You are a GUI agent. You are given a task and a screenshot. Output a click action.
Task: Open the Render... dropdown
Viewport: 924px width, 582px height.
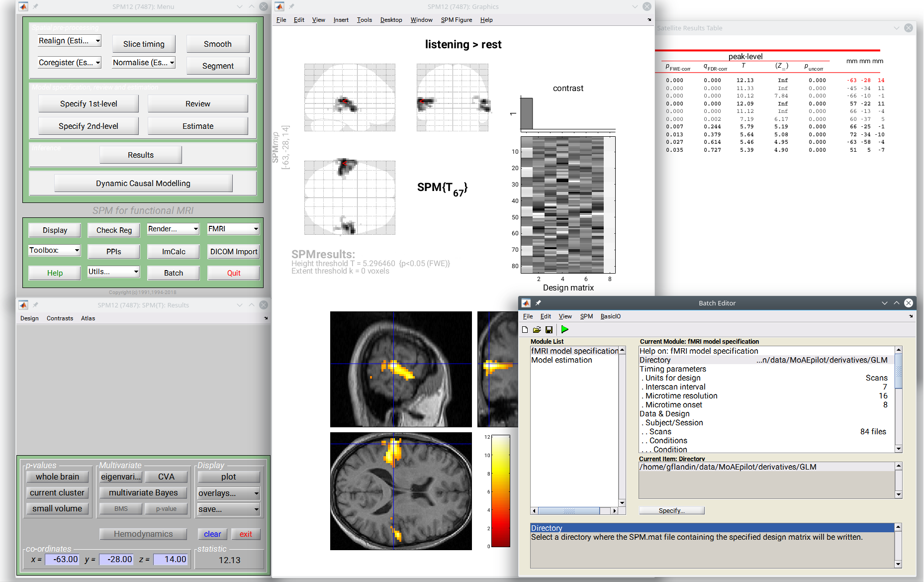click(173, 229)
